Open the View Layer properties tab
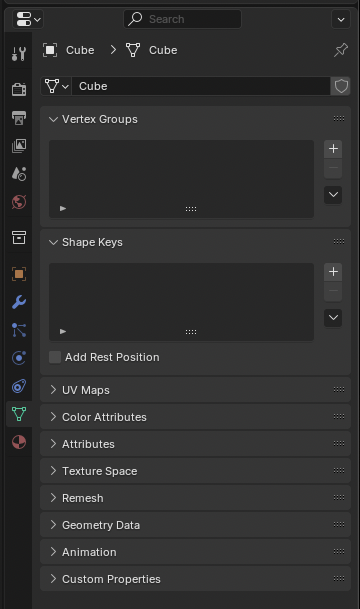This screenshot has width=360, height=609. click(19, 146)
